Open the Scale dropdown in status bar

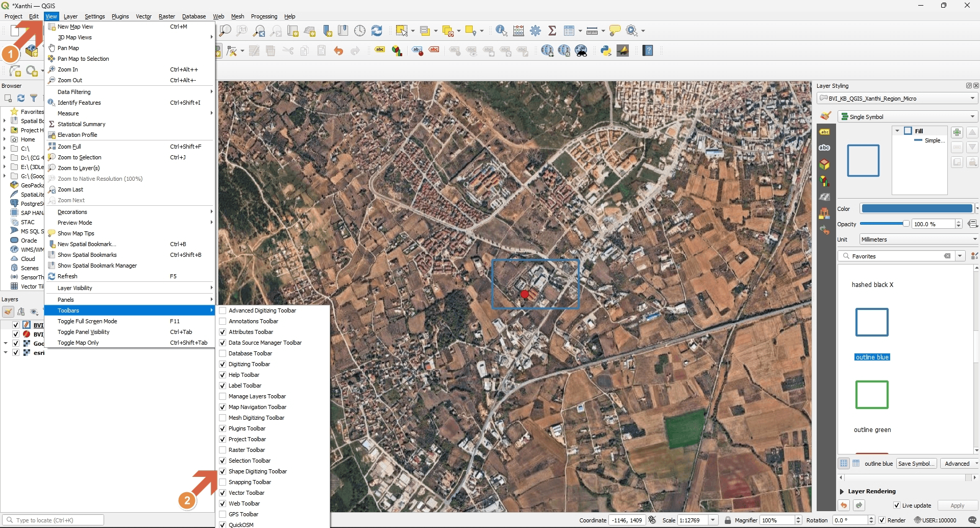(713, 520)
